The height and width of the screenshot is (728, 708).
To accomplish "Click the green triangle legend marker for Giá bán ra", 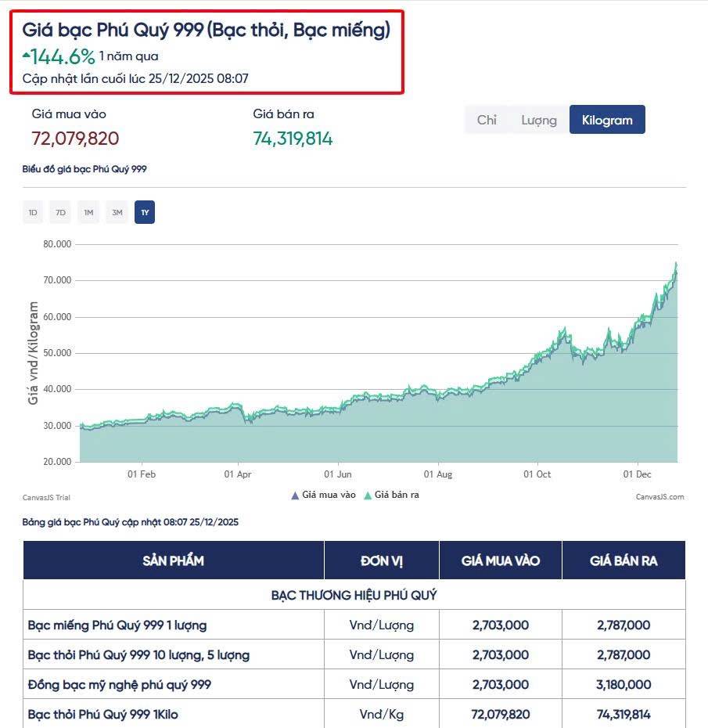I will click(368, 496).
